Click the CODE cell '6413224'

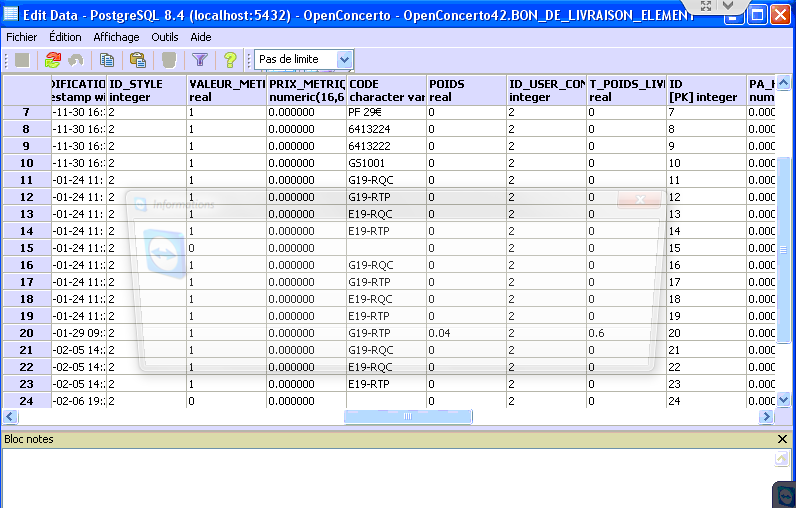click(386, 129)
